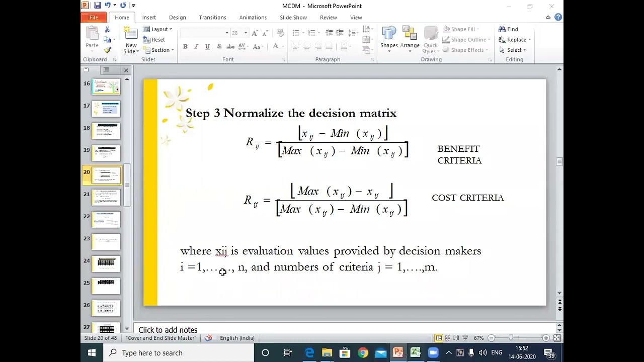Open Google Chrome from the taskbar

click(x=363, y=353)
